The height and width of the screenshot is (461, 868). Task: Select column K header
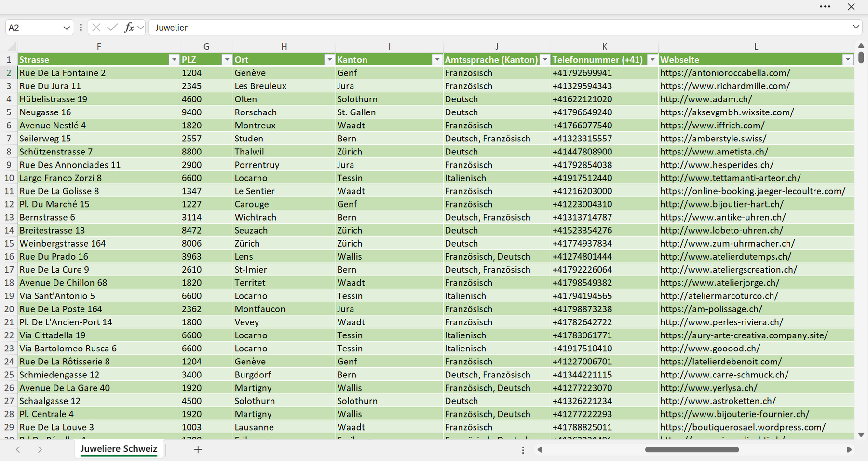pyautogui.click(x=605, y=47)
